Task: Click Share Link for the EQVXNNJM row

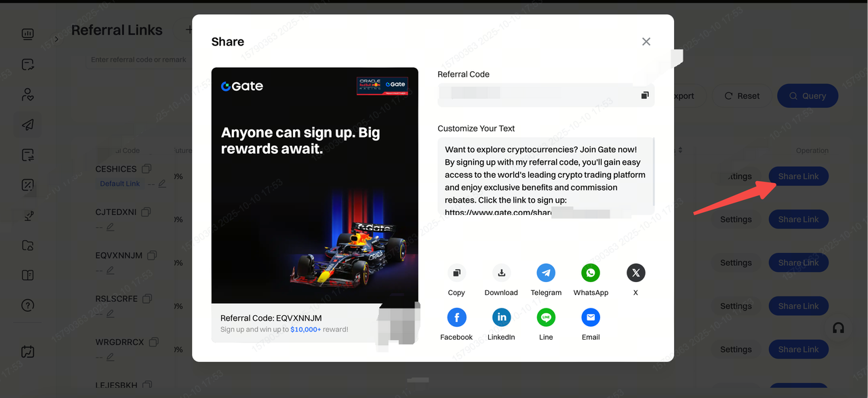Action: click(798, 263)
